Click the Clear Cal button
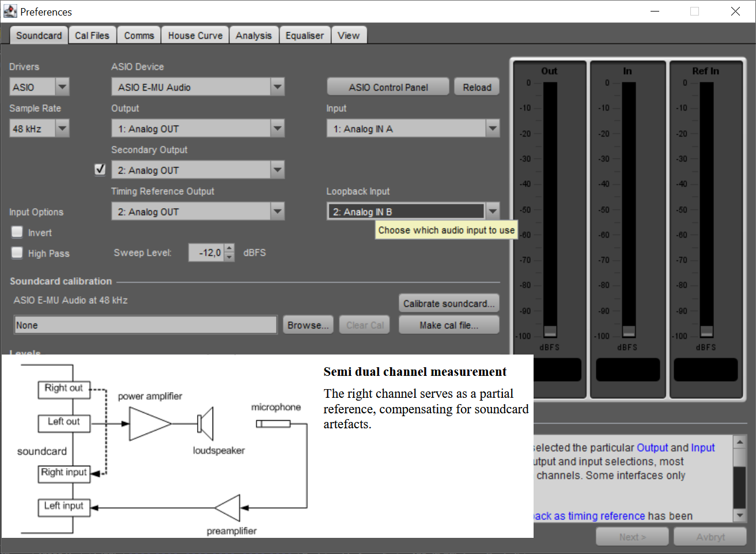Image resolution: width=756 pixels, height=554 pixels. point(365,325)
